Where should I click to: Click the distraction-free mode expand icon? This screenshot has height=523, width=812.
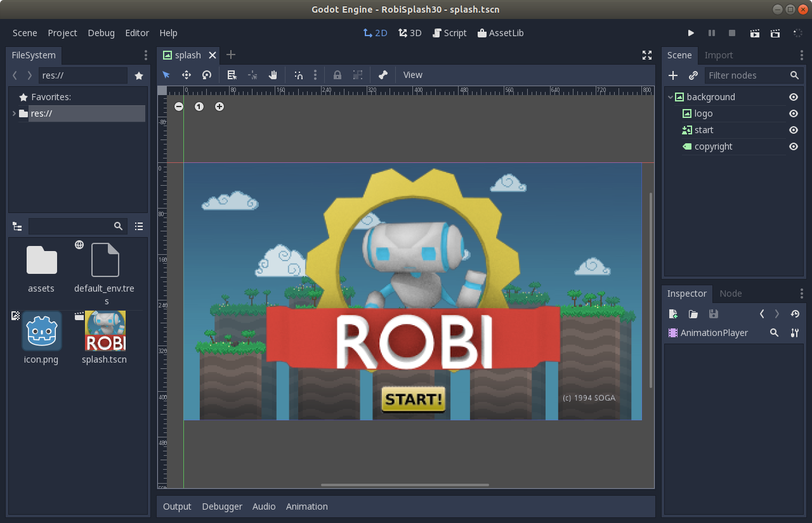[647, 55]
